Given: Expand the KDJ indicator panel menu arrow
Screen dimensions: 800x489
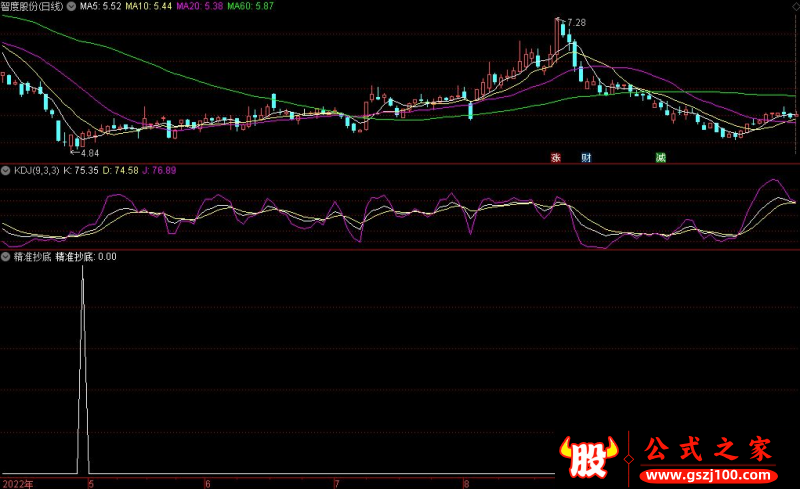Looking at the screenshot, I should [6, 171].
